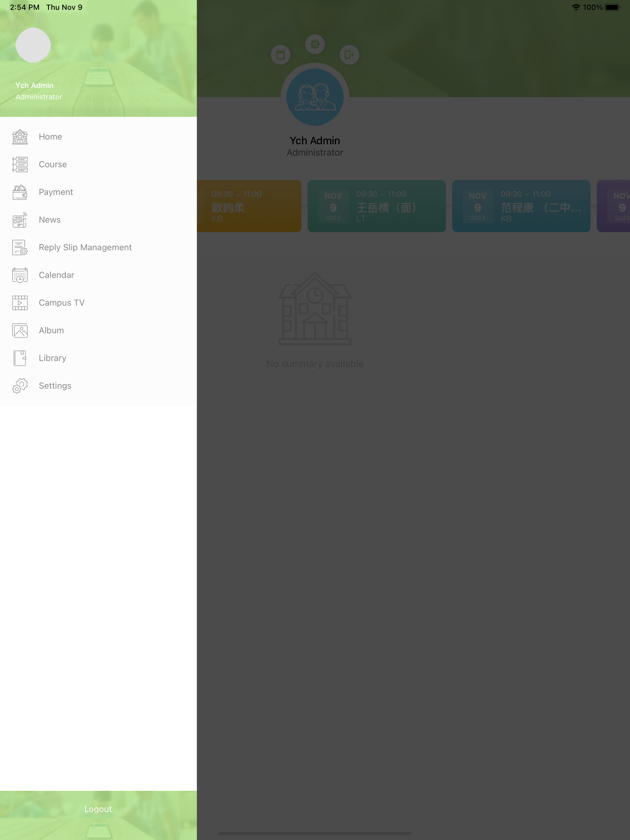Check the Wi-Fi status icon

pyautogui.click(x=576, y=7)
